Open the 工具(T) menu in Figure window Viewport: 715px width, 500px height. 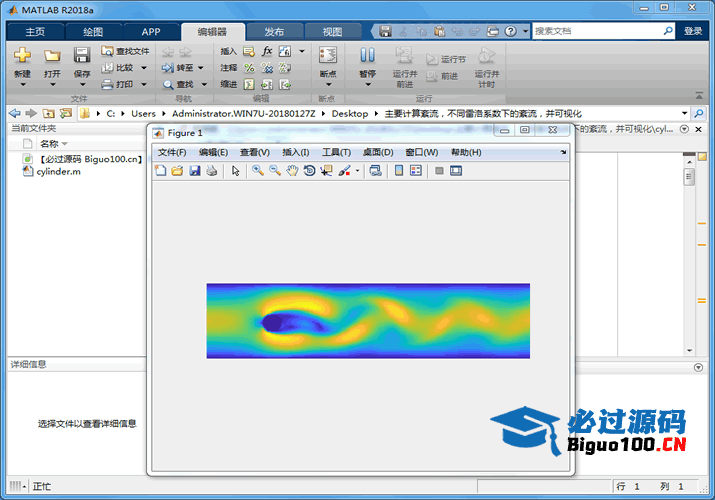tap(336, 152)
